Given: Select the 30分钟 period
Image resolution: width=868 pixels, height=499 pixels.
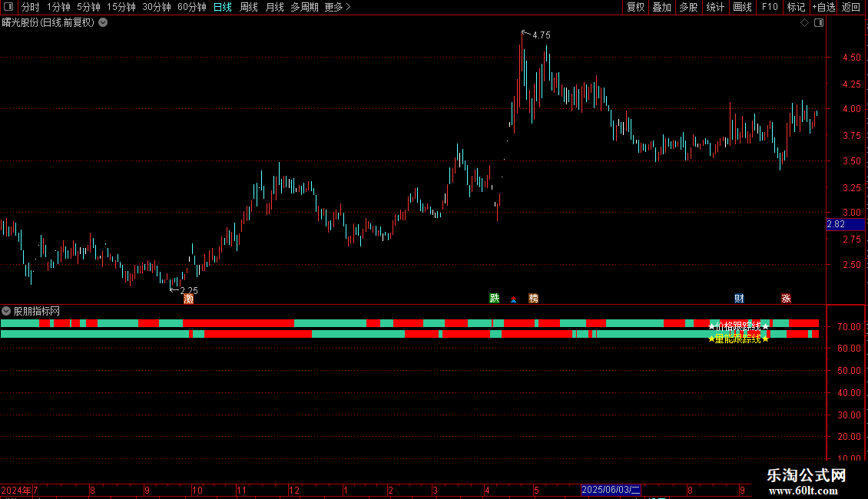Looking at the screenshot, I should coord(156,7).
